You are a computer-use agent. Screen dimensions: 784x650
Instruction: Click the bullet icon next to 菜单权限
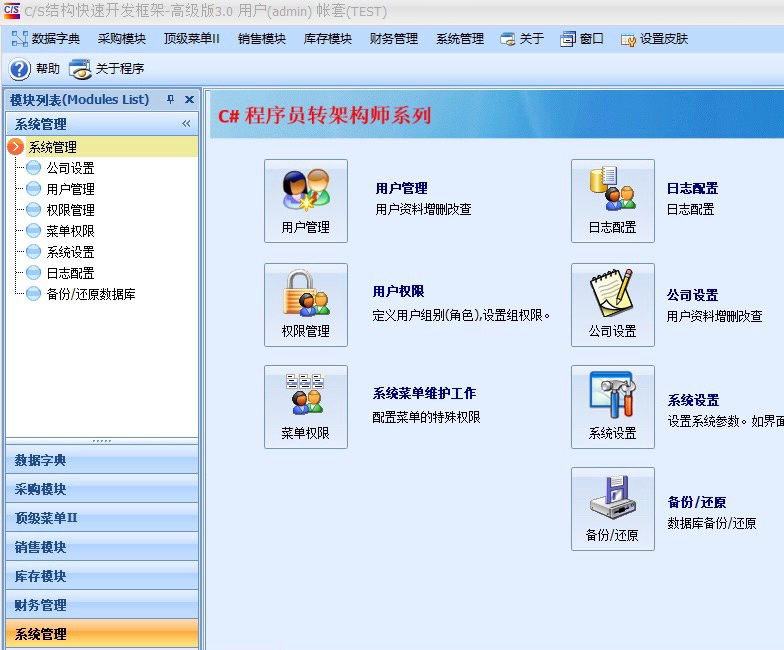34,230
